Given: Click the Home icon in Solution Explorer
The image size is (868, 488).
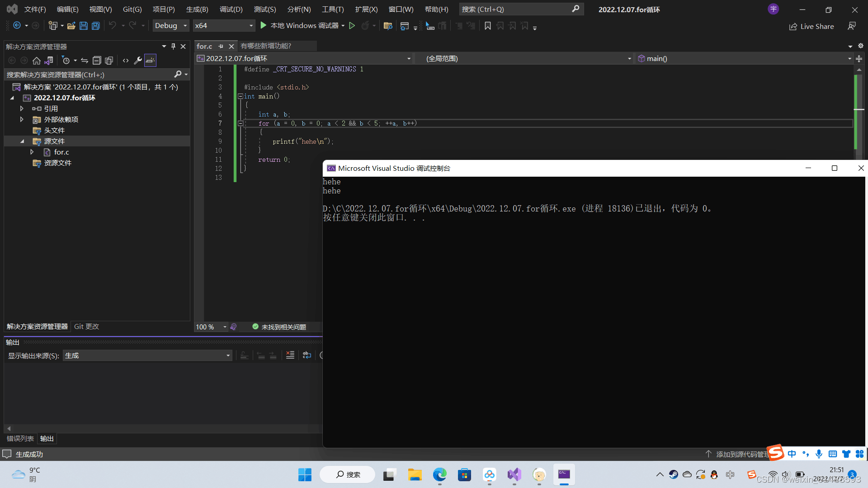Looking at the screenshot, I should point(37,60).
